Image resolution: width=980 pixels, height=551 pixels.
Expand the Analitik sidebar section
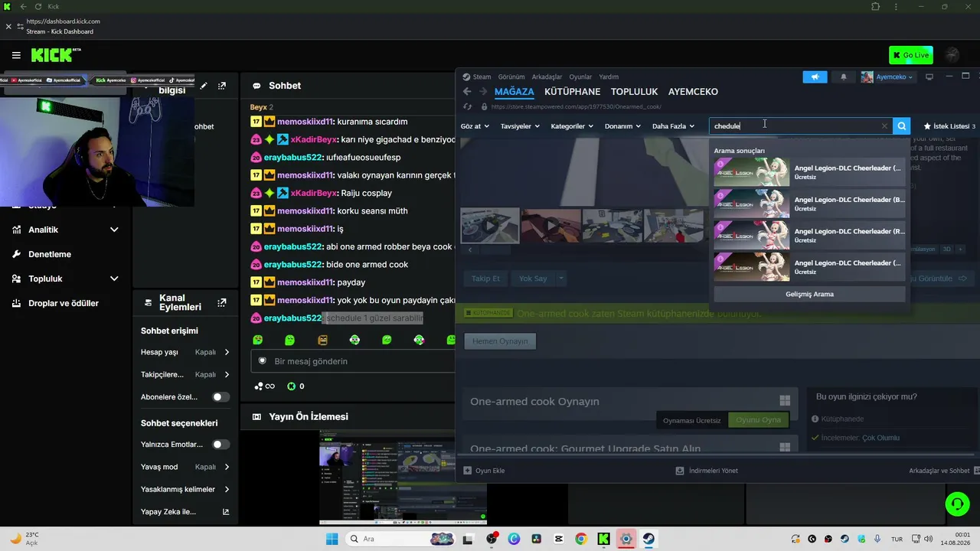pyautogui.click(x=66, y=230)
